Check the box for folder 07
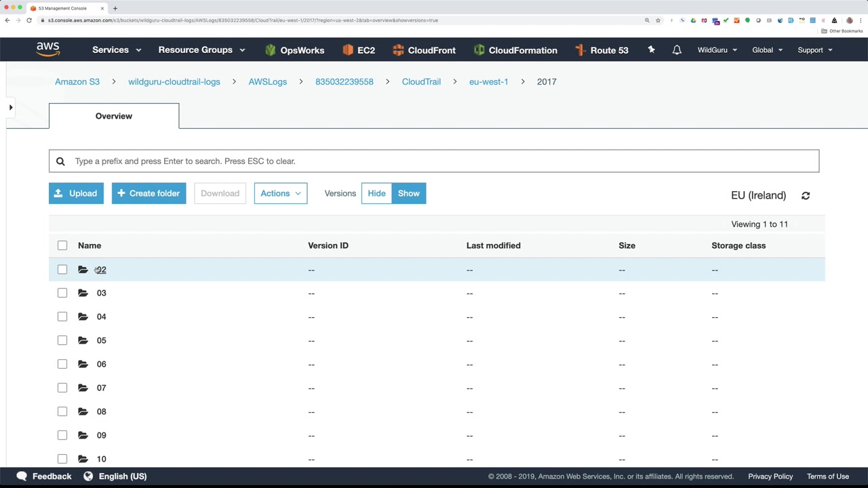The width and height of the screenshot is (868, 488). coord(62,388)
